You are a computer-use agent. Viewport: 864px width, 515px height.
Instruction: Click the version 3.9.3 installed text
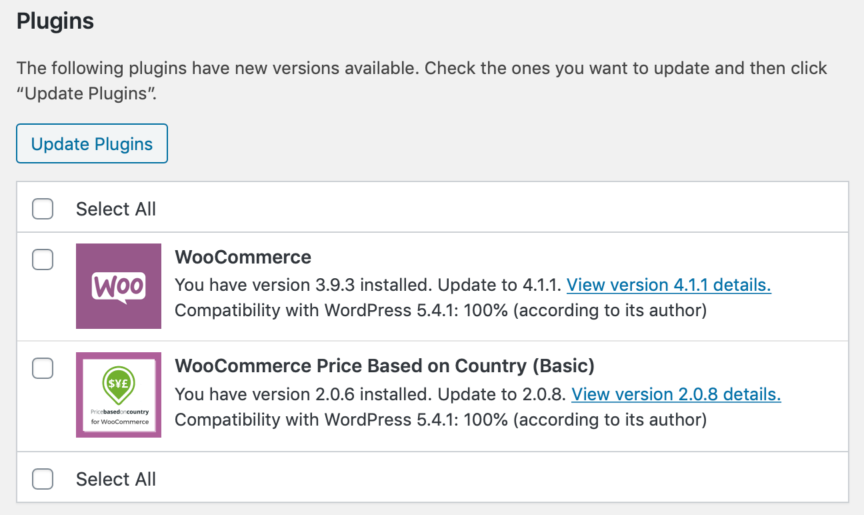tap(322, 285)
